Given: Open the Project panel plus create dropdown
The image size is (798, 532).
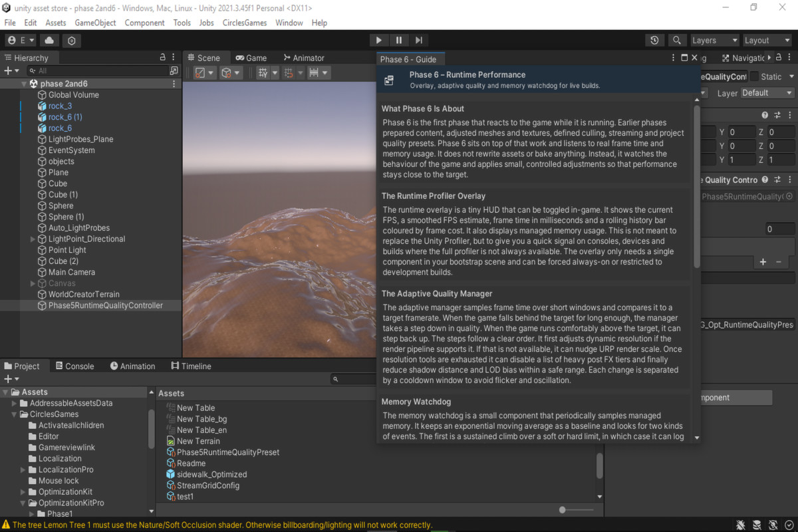Looking at the screenshot, I should pyautogui.click(x=12, y=379).
